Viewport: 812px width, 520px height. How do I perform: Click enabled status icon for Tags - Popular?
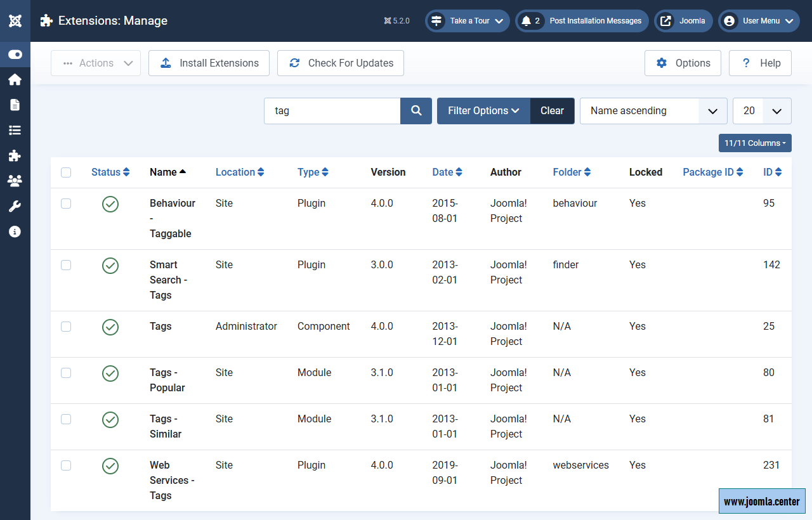pyautogui.click(x=110, y=373)
